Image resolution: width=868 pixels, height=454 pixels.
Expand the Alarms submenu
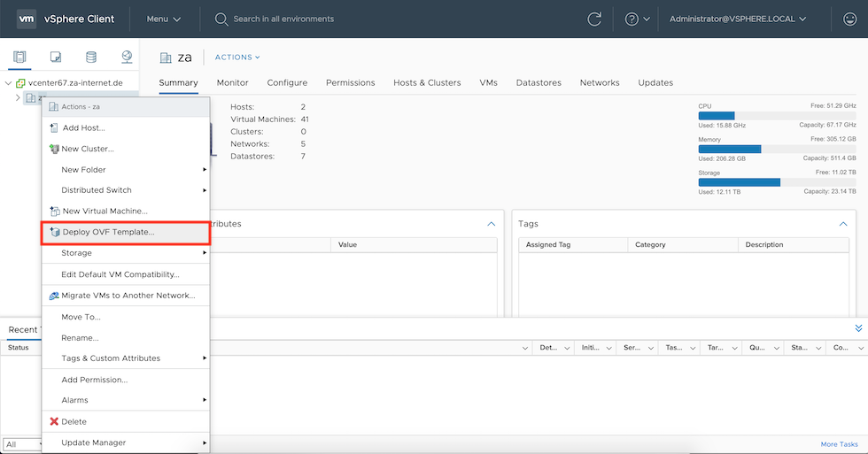pos(126,400)
